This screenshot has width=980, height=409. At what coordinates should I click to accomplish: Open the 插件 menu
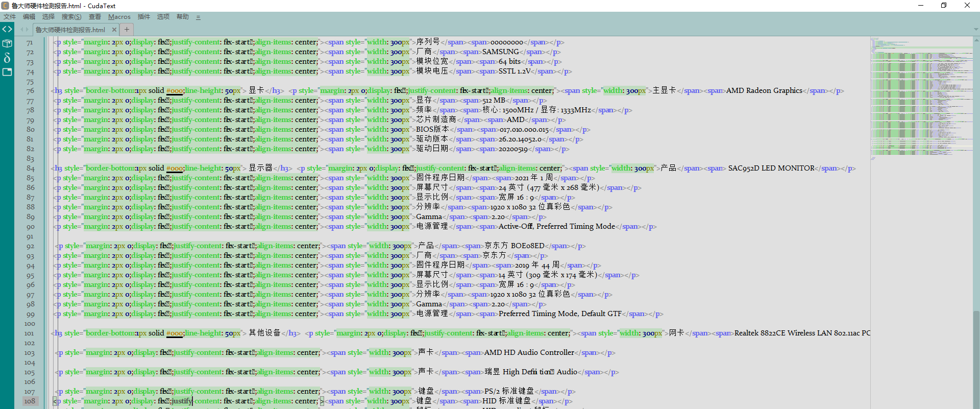point(144,17)
